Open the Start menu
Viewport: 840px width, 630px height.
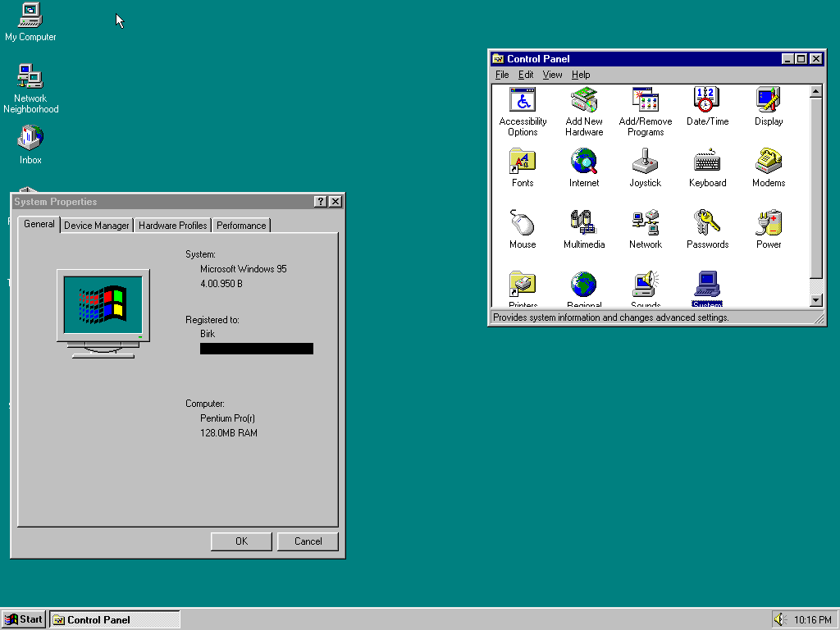tap(23, 619)
